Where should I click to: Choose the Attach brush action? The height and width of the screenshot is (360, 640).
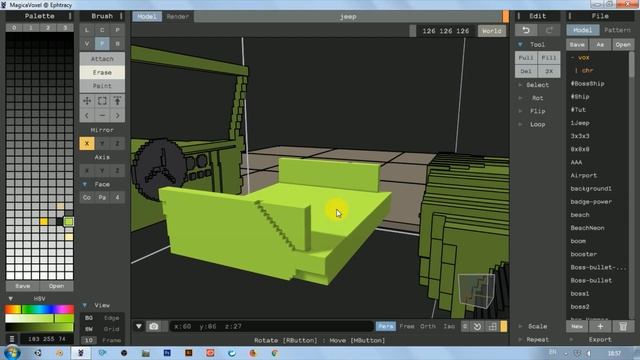tap(102, 59)
